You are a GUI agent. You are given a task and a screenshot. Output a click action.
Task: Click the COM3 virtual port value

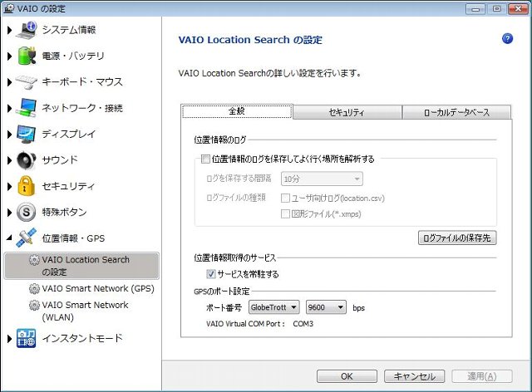[303, 324]
